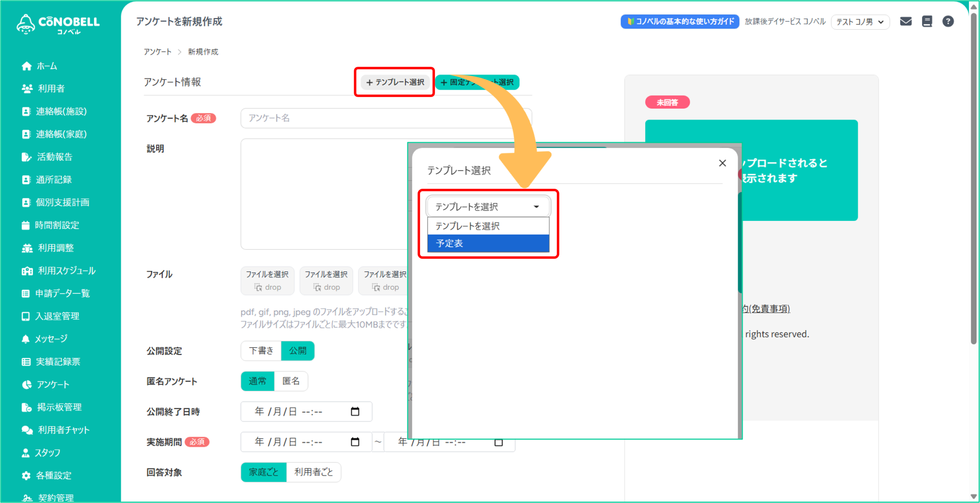Screen dimensions: 980x503
Task: Click the テンプレート選択 button
Action: pos(395,82)
